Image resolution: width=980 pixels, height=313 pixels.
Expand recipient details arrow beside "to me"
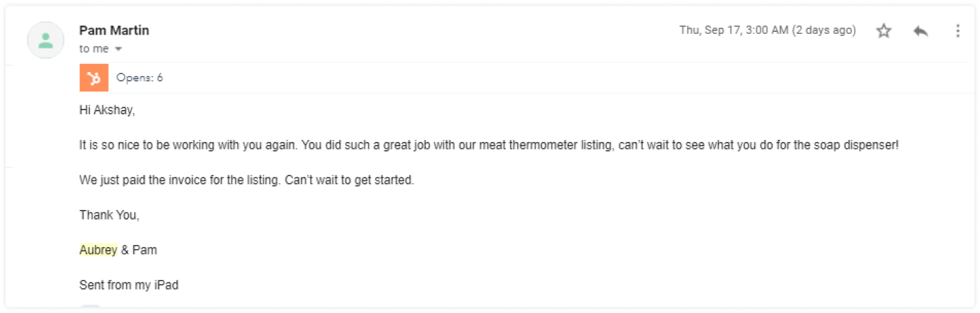(118, 49)
